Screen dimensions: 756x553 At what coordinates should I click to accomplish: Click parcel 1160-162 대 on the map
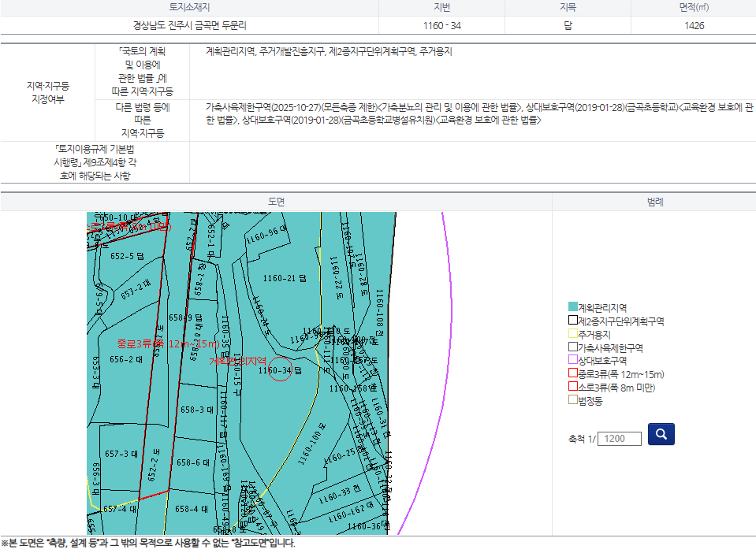click(x=351, y=512)
